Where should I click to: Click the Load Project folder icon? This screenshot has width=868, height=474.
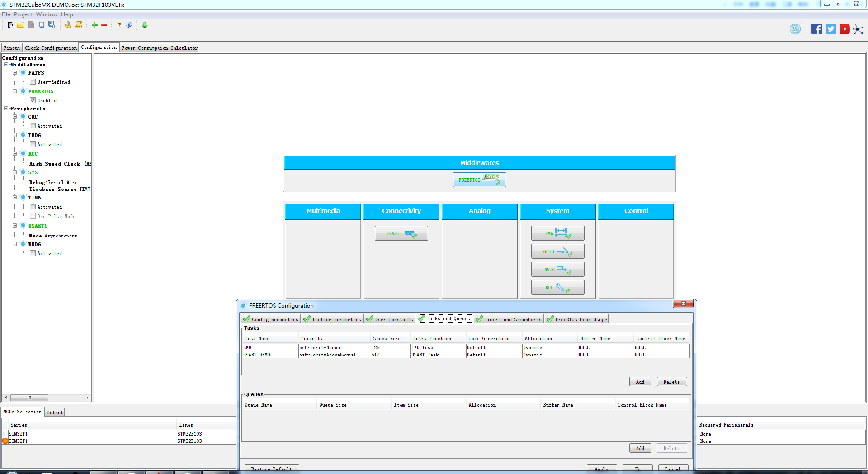point(21,25)
